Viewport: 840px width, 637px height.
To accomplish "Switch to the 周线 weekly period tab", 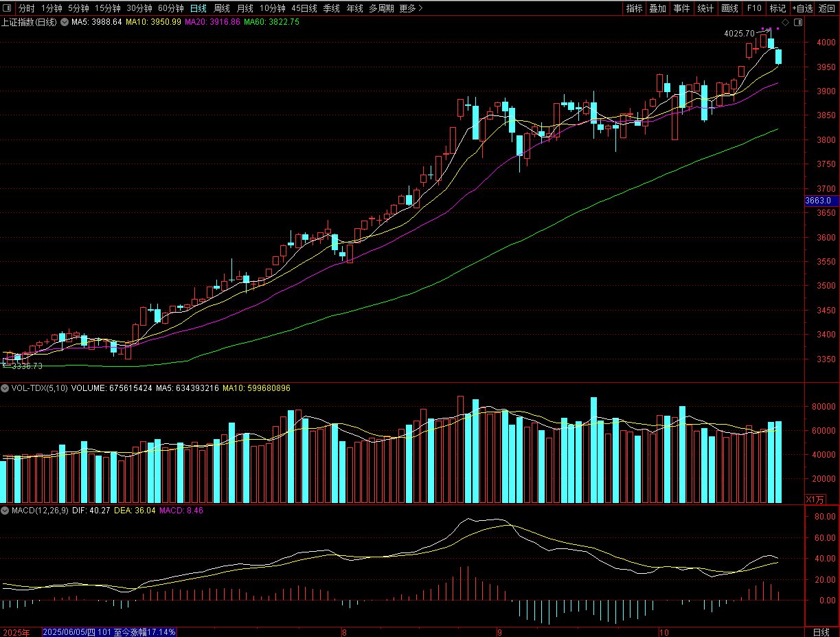I will (221, 8).
